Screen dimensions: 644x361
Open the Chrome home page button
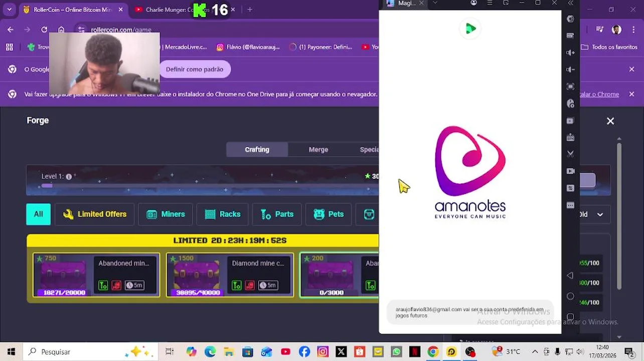pyautogui.click(x=61, y=30)
